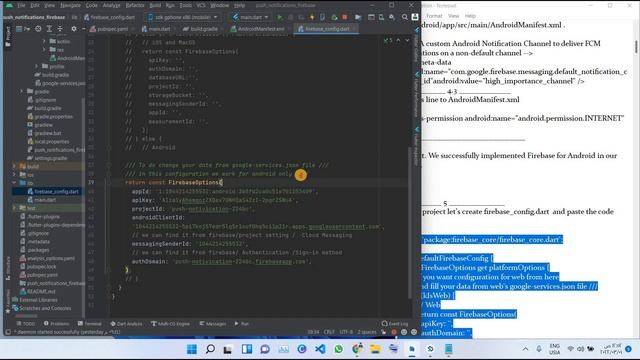Toggle Favorites side tool window button
The image size is (640, 360).
click(8, 302)
